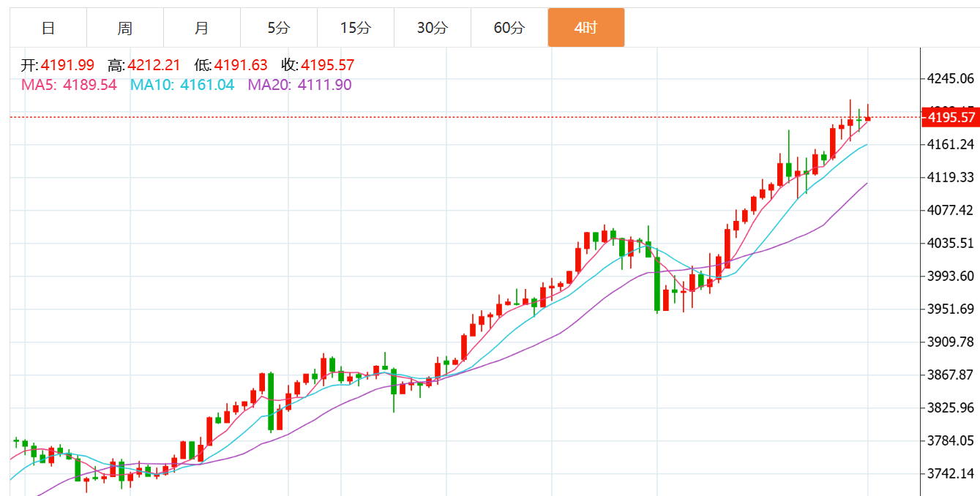Click the 低 low price value 4191.63
980x496 pixels.
(x=241, y=65)
